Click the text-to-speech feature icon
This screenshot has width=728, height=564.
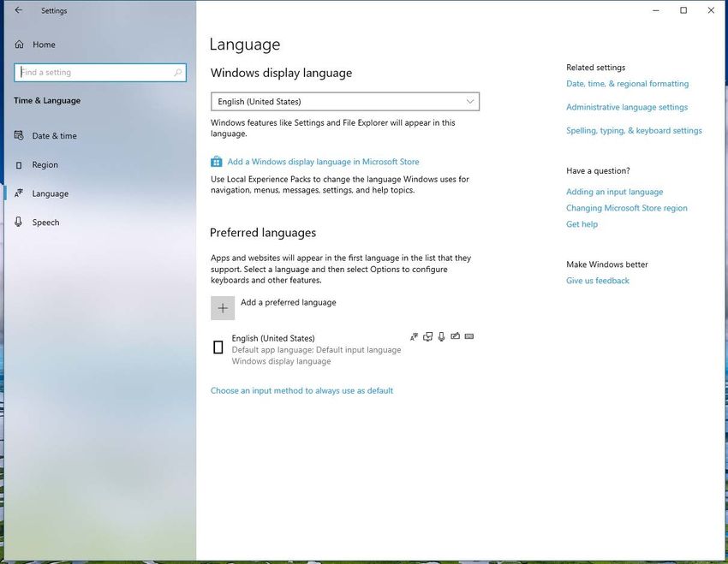pyautogui.click(x=427, y=336)
